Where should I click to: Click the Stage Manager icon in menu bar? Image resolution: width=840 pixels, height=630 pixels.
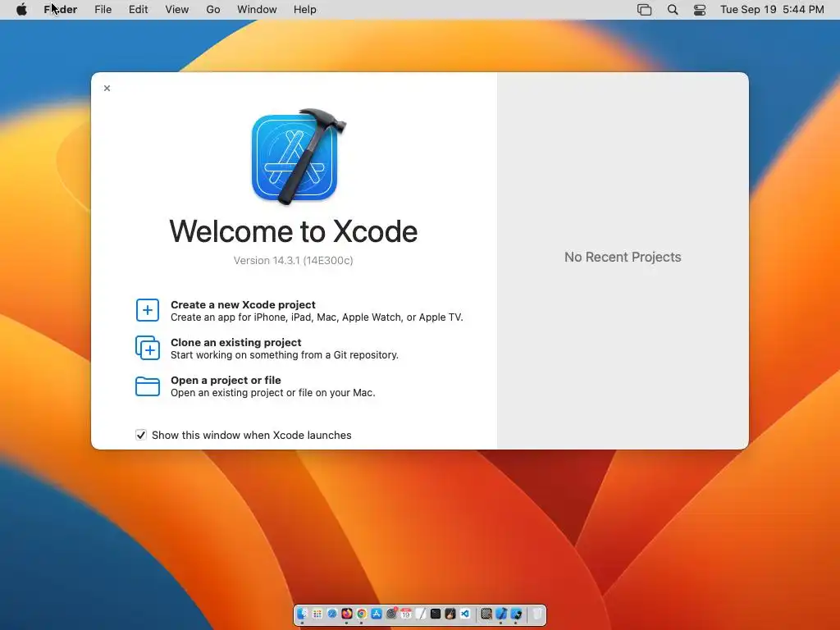tap(645, 10)
